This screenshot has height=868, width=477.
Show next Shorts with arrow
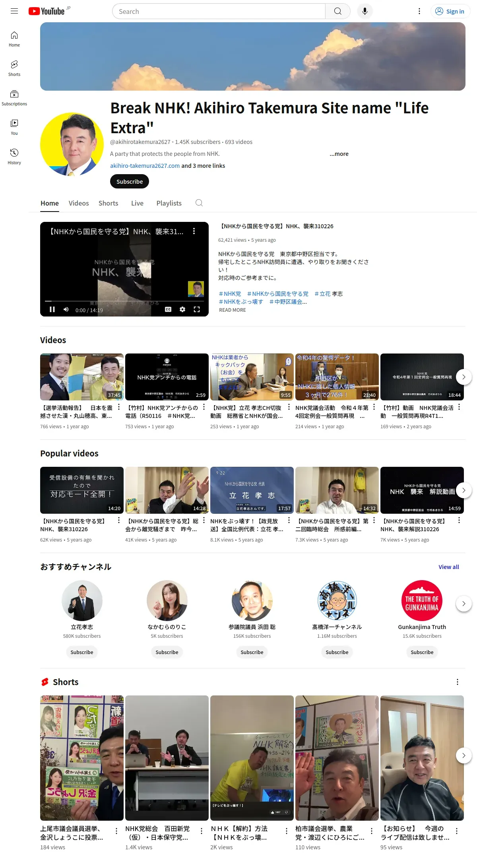pyautogui.click(x=463, y=755)
